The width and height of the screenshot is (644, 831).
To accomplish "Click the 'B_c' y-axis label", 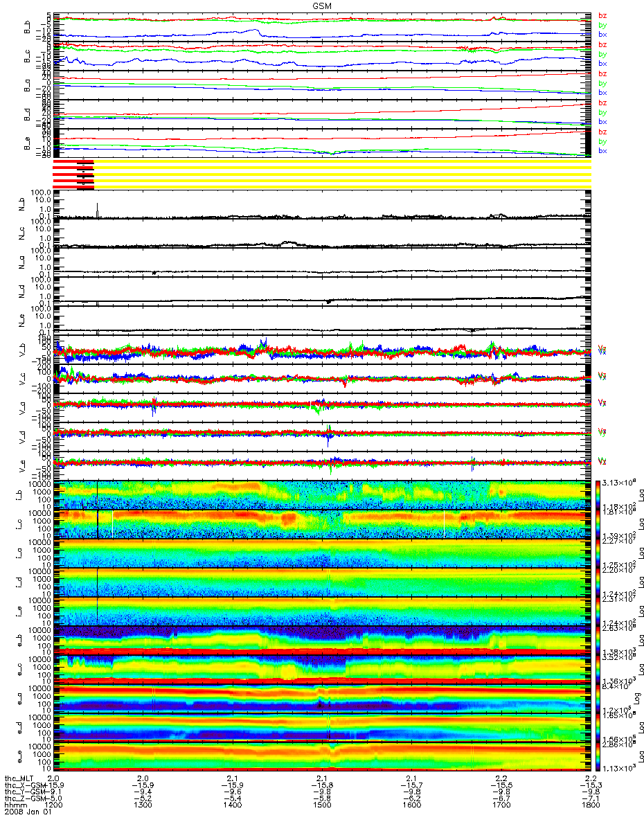I will (28, 55).
